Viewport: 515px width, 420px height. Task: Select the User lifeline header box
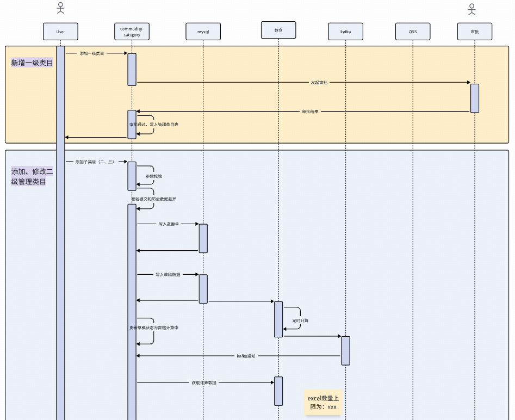(60, 32)
